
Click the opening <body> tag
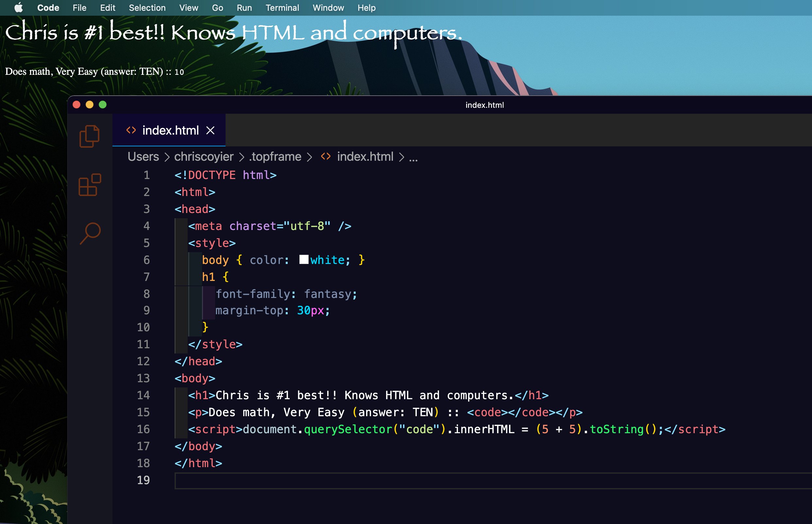(195, 378)
